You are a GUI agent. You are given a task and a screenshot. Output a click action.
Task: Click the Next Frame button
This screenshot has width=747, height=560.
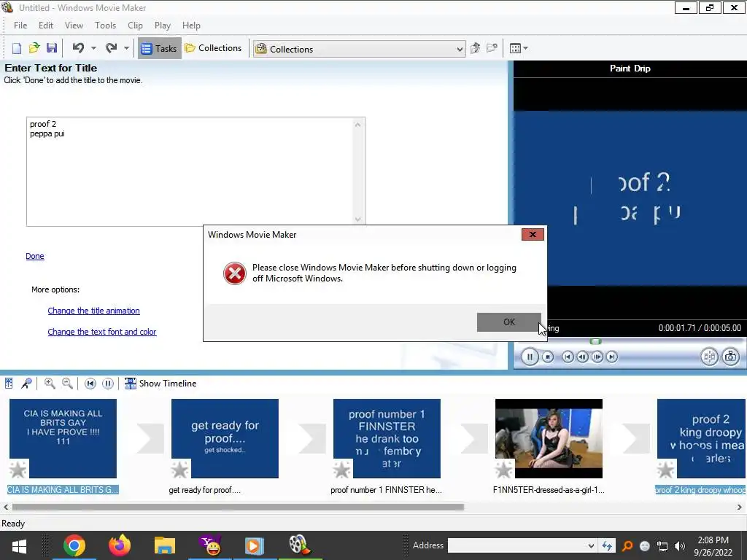click(x=597, y=357)
